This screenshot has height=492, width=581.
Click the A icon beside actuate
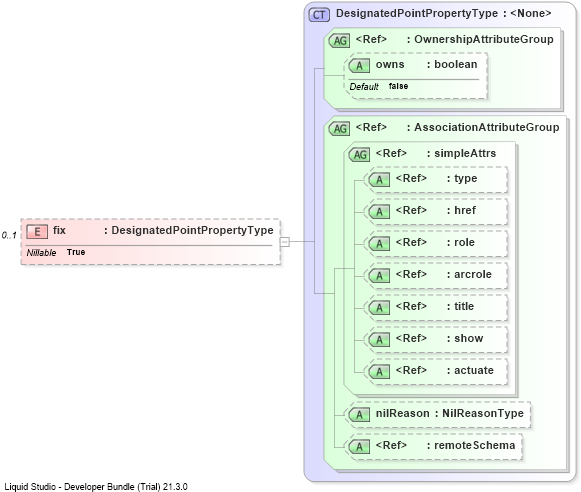click(x=379, y=372)
